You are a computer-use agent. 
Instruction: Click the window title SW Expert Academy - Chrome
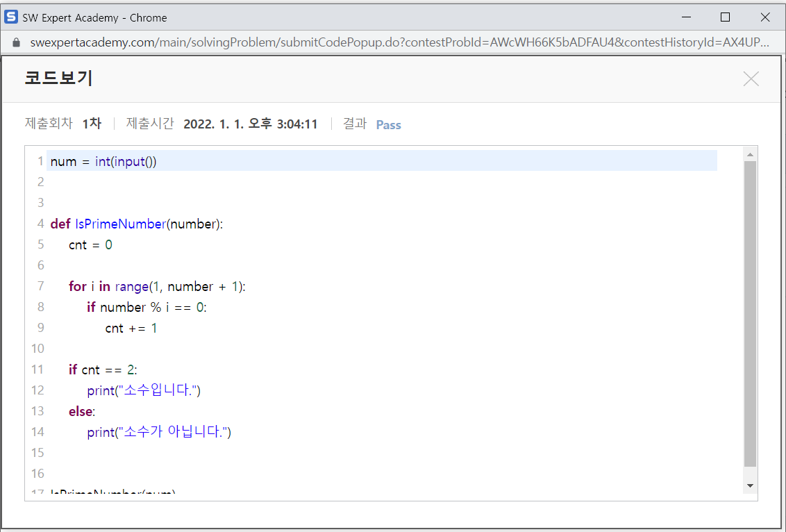(x=94, y=17)
